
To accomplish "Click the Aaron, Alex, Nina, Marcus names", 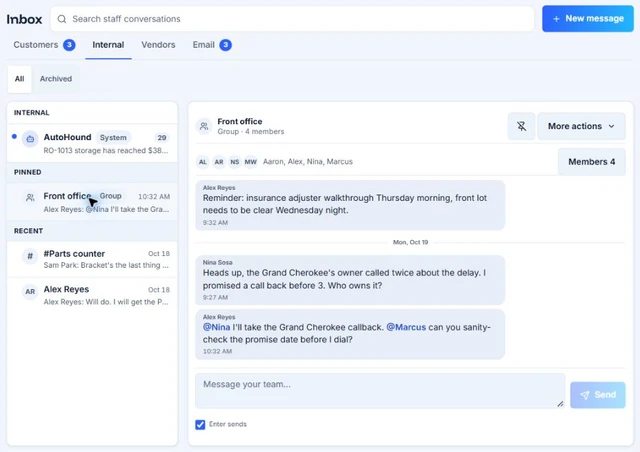I will [x=308, y=162].
